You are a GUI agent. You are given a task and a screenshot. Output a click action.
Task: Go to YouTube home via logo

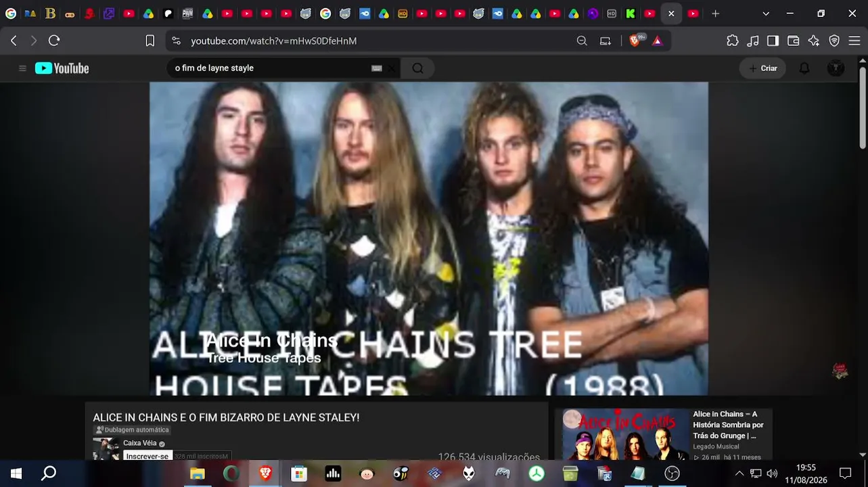[62, 68]
